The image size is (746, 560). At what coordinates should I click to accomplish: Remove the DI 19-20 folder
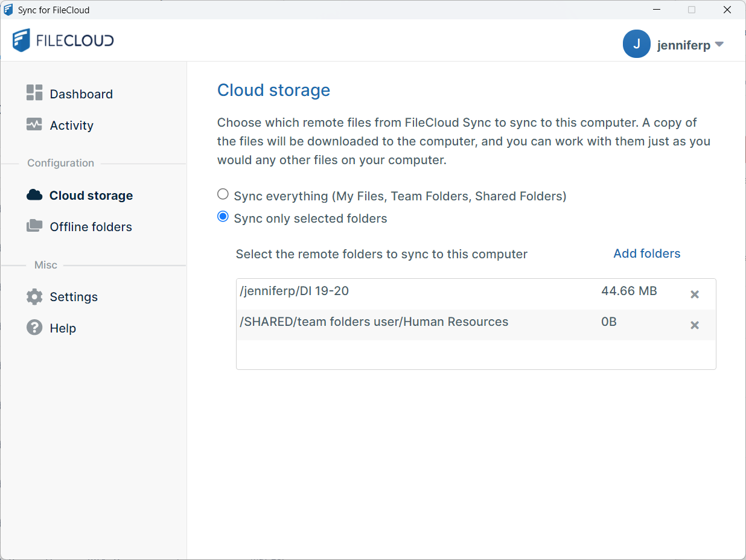(695, 294)
